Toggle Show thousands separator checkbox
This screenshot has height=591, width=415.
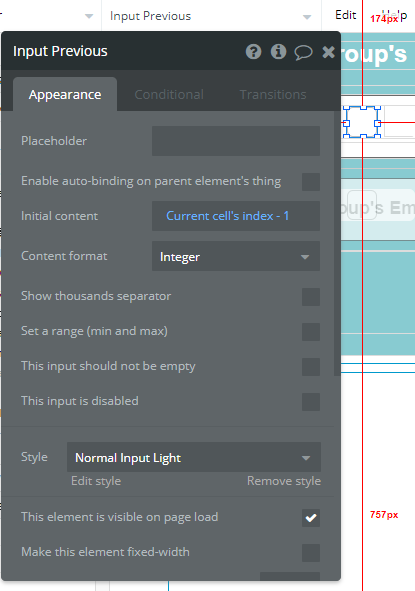tap(311, 297)
